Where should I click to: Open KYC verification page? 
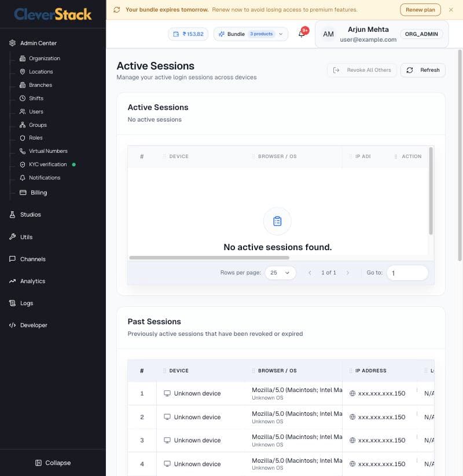[47, 164]
